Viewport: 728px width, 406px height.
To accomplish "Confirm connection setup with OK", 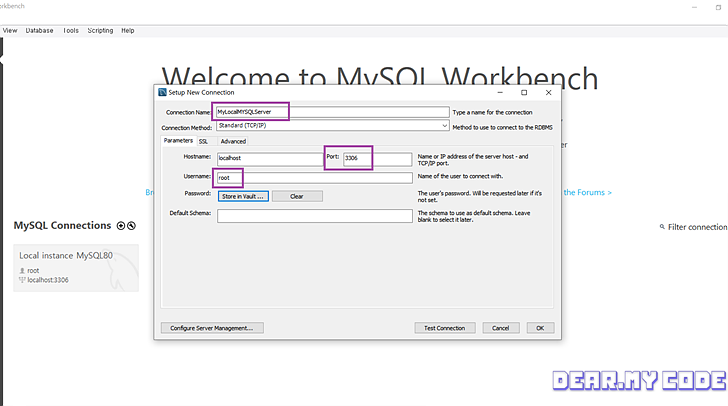I will (540, 328).
